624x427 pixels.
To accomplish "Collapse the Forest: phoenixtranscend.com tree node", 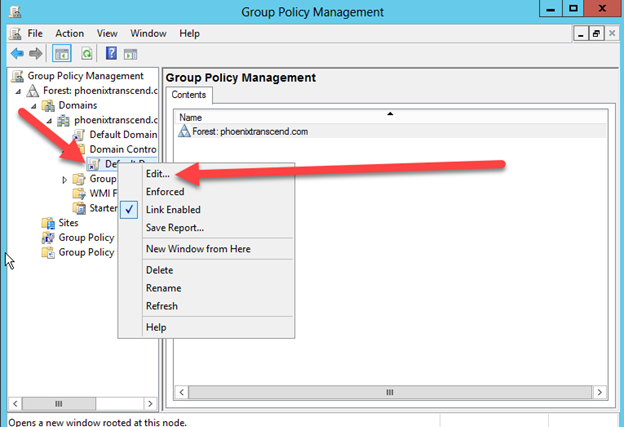I will point(19,91).
